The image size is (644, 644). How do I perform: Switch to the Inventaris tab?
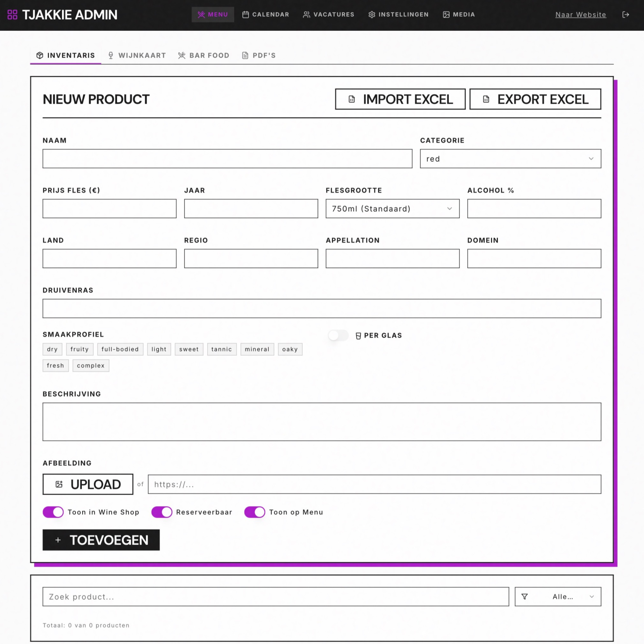pyautogui.click(x=66, y=55)
